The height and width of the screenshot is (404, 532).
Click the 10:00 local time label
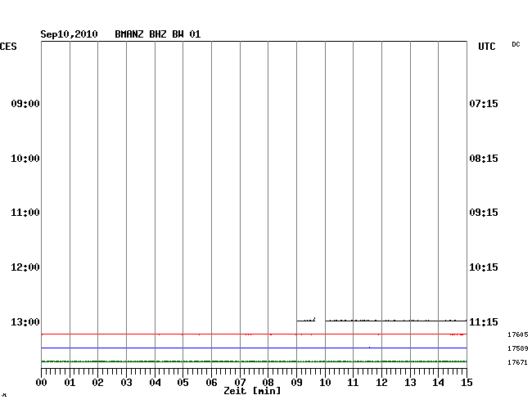point(25,159)
